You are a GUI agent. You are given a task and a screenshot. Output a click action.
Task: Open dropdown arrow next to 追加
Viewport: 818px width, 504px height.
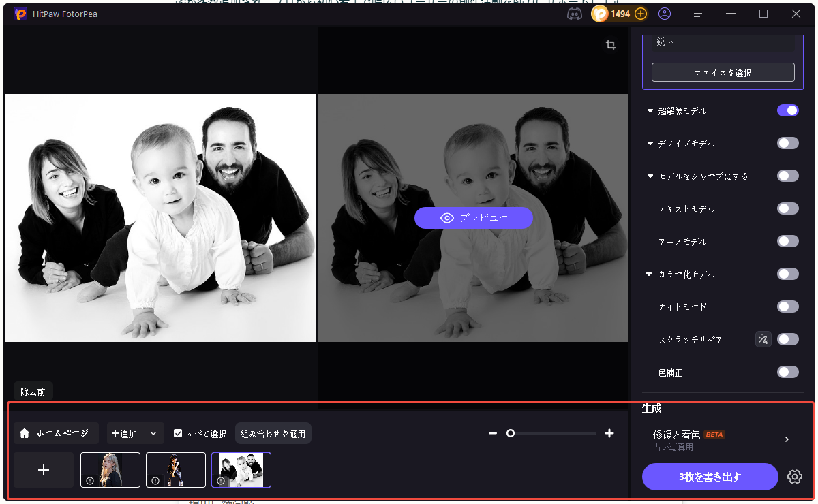click(x=153, y=433)
